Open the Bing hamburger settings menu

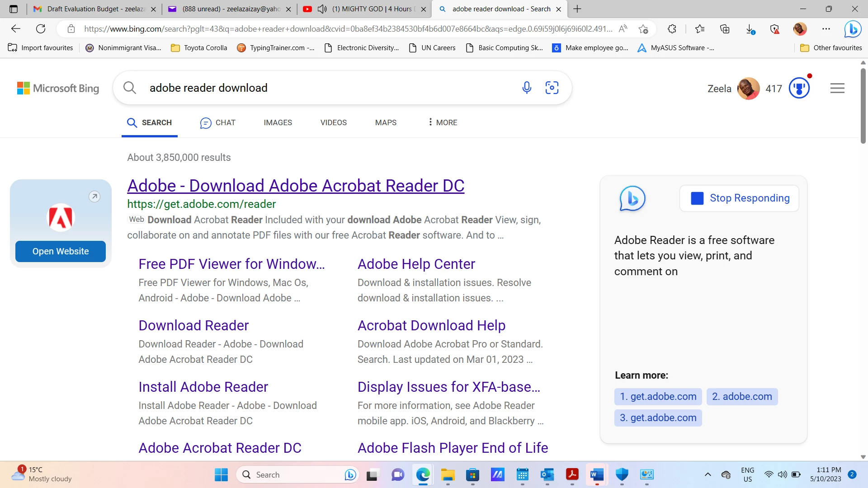(837, 88)
